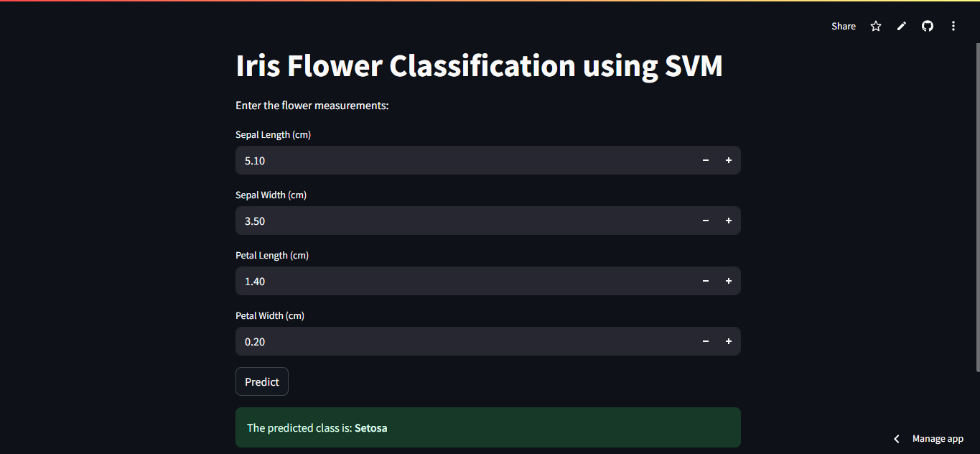Star this app as a favorite

(876, 26)
